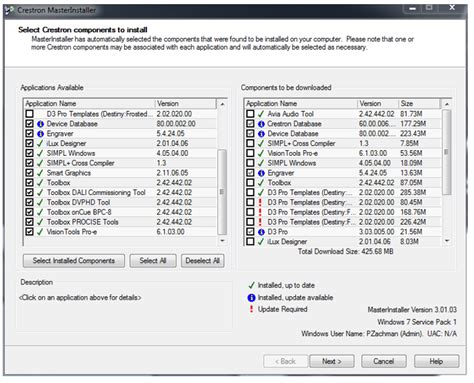This screenshot has width=474, height=383.
Task: Click the Cancel button
Action: click(384, 362)
